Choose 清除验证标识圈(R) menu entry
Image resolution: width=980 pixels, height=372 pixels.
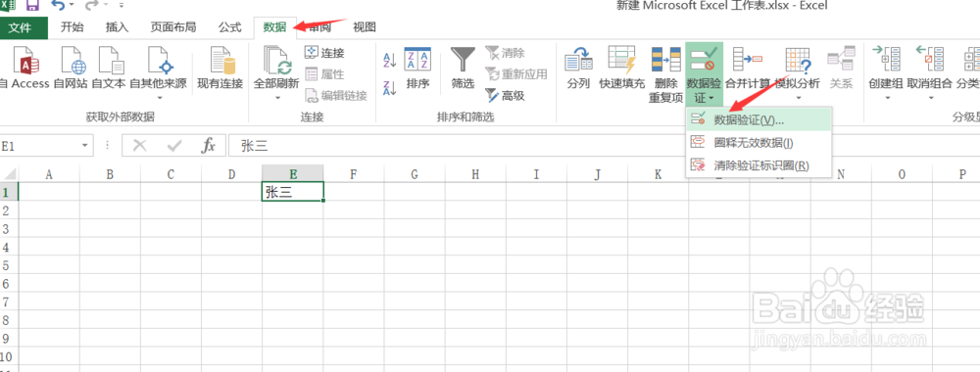[x=759, y=165]
